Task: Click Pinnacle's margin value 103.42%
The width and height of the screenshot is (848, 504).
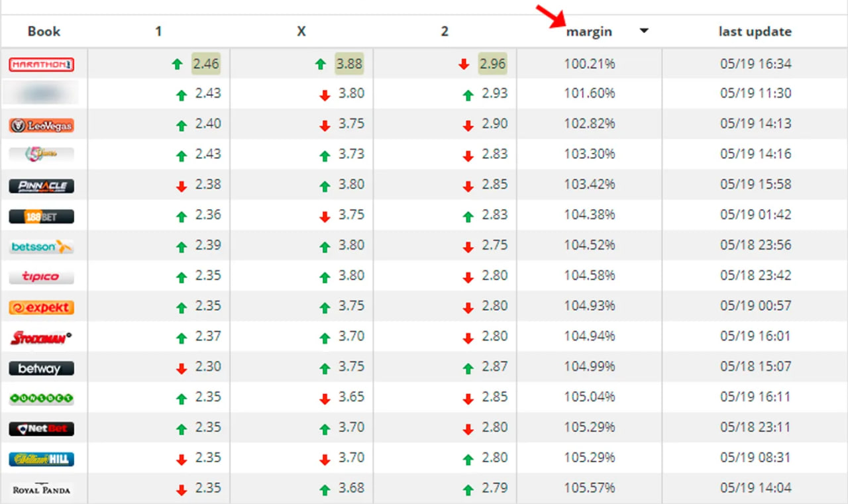Action: coord(589,184)
